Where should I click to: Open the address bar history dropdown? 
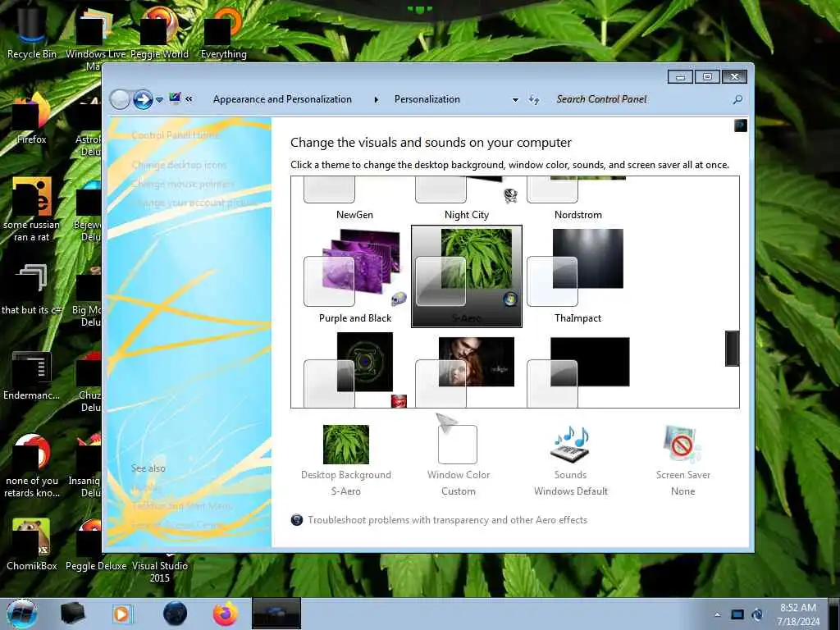(515, 99)
